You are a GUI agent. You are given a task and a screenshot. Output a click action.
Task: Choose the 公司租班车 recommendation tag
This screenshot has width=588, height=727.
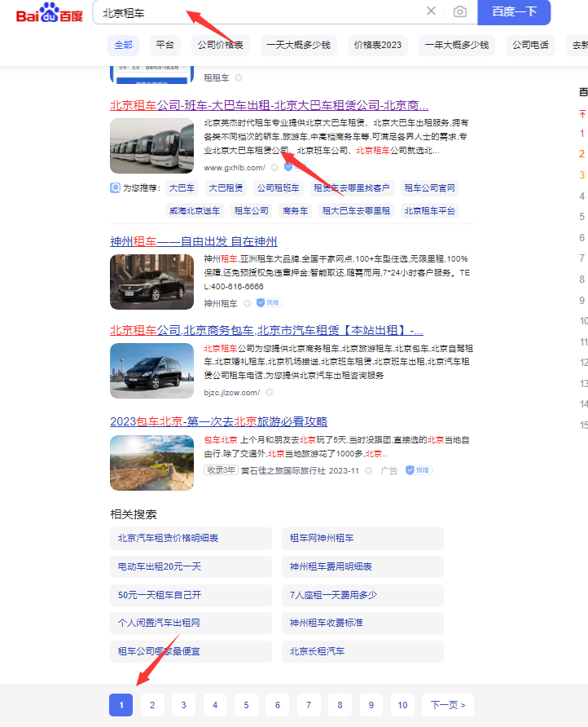pos(278,187)
